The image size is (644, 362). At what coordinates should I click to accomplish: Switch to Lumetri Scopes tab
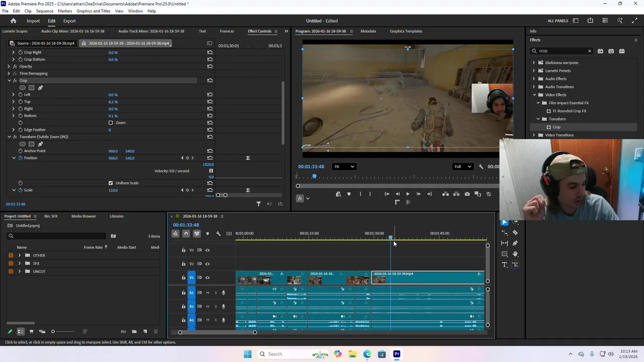coord(15,31)
